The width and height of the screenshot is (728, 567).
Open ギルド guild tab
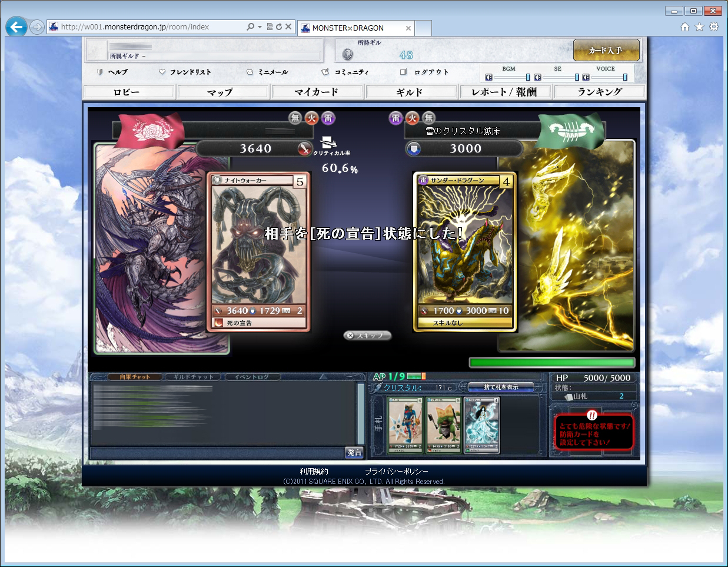pos(411,92)
